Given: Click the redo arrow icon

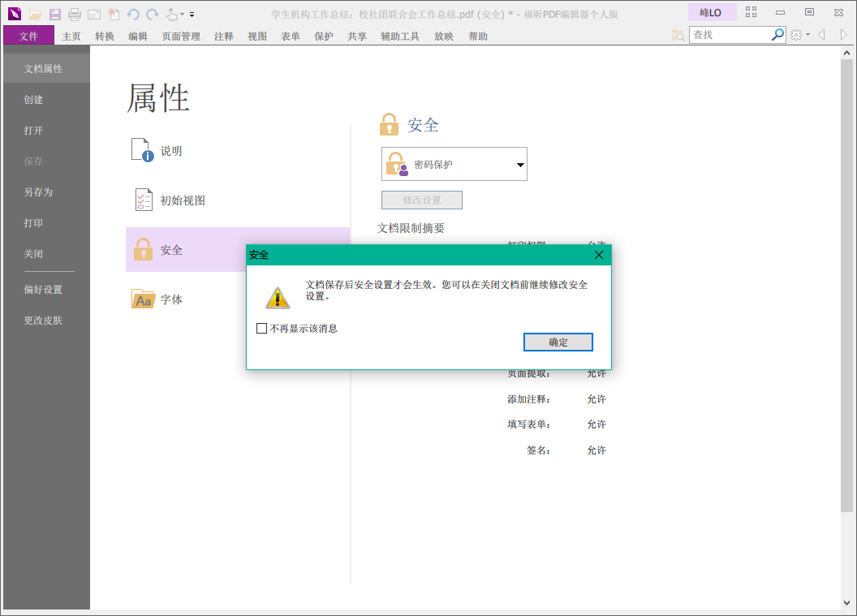Looking at the screenshot, I should (153, 15).
